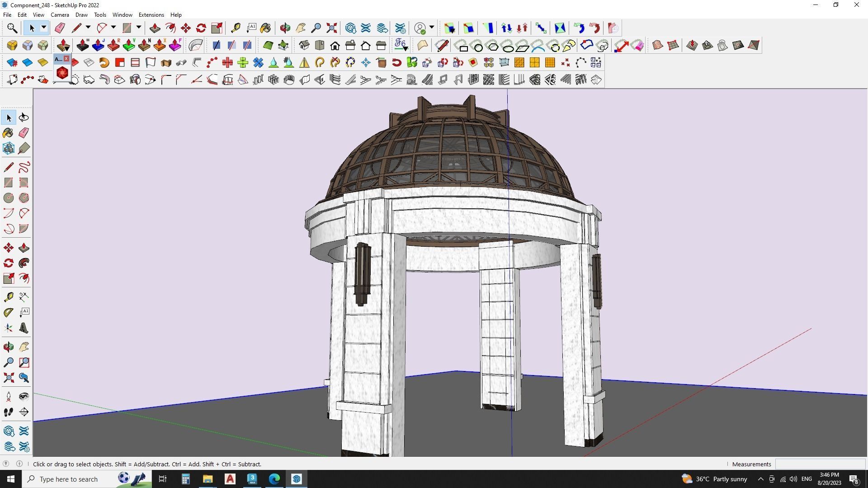The width and height of the screenshot is (868, 488).
Task: Select the Dimensions tool in the left toolset
Action: (24, 296)
